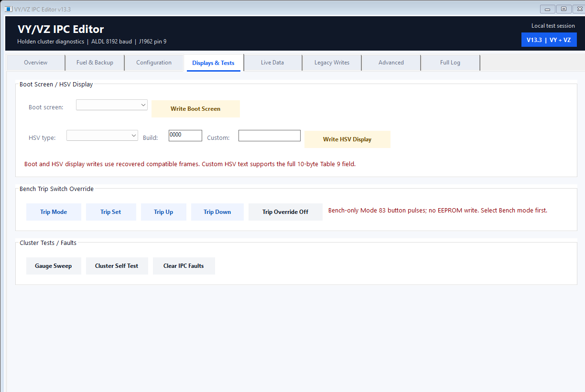The width and height of the screenshot is (585, 392).
Task: Open the HSV type dropdown
Action: tap(102, 135)
